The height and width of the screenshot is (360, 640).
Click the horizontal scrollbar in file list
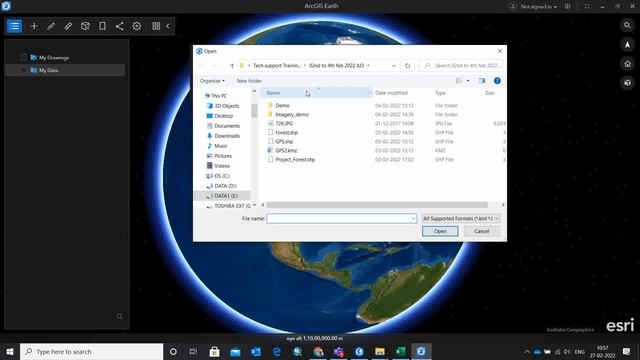click(377, 205)
